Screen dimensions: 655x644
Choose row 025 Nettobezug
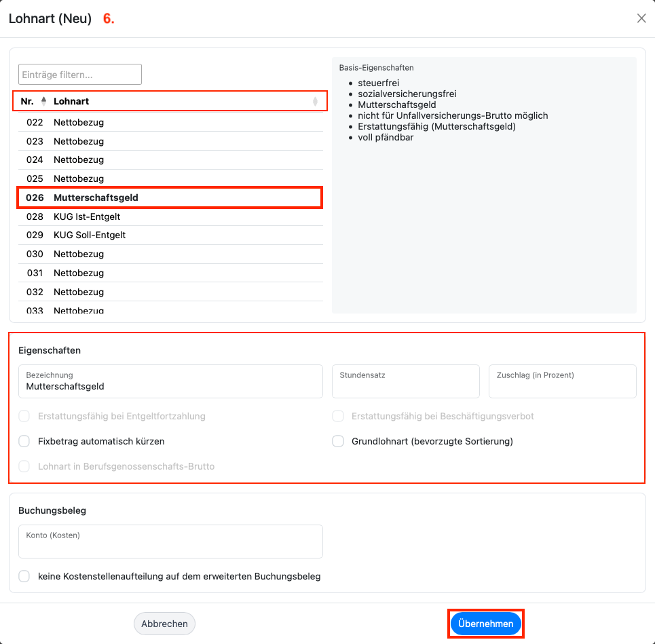(170, 178)
